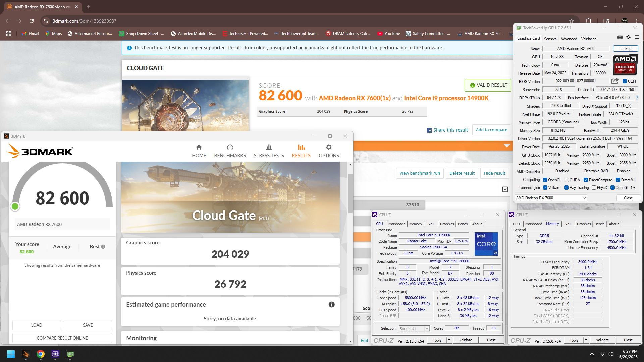
Task: Open 3DMark RESULTS section
Action: pyautogui.click(x=301, y=151)
